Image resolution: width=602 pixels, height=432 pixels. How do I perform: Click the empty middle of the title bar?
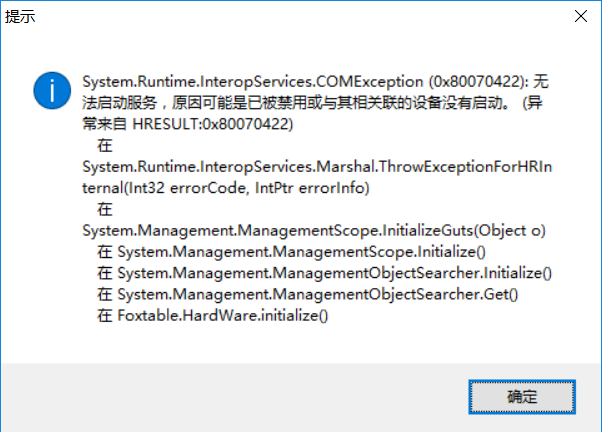point(300,18)
